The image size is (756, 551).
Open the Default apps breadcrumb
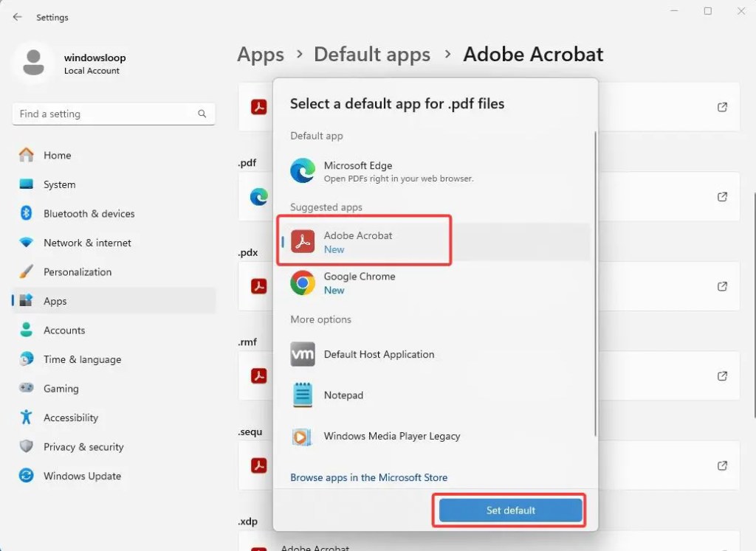pos(372,54)
